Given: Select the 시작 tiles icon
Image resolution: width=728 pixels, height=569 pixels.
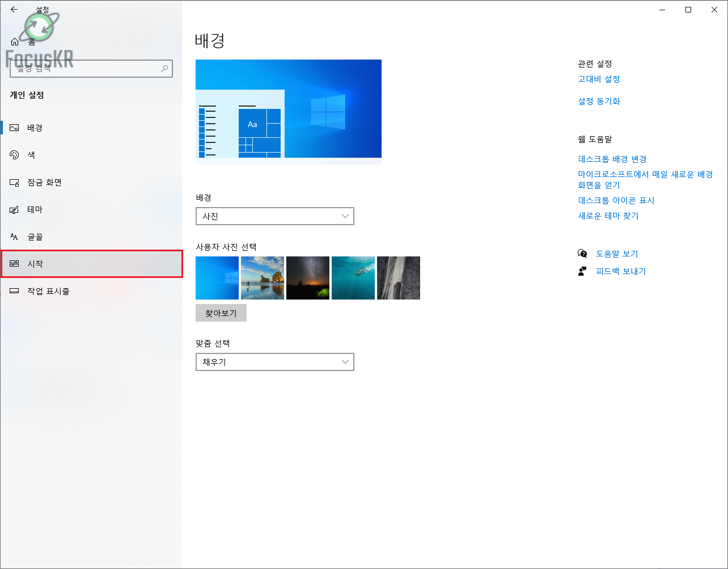Looking at the screenshot, I should [x=15, y=264].
